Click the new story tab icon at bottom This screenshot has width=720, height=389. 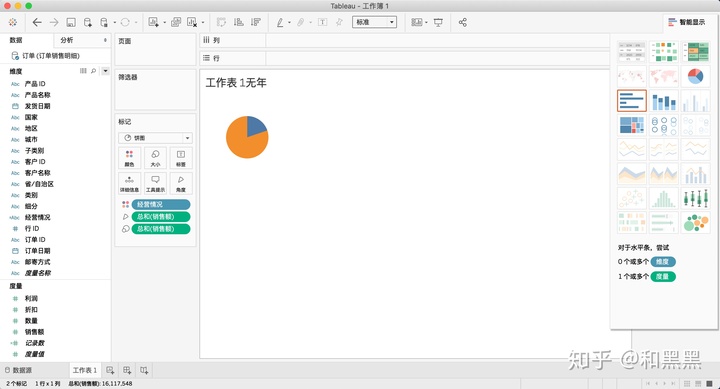pos(144,370)
